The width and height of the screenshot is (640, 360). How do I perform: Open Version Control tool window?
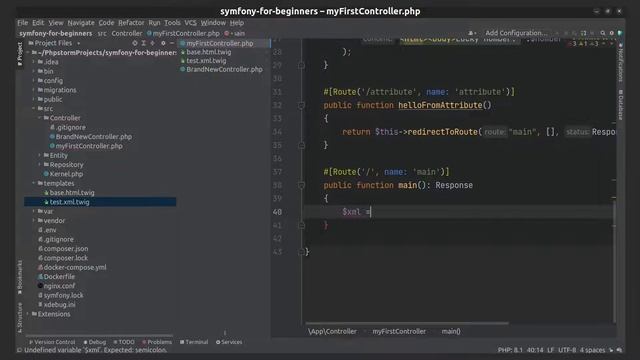click(52, 342)
